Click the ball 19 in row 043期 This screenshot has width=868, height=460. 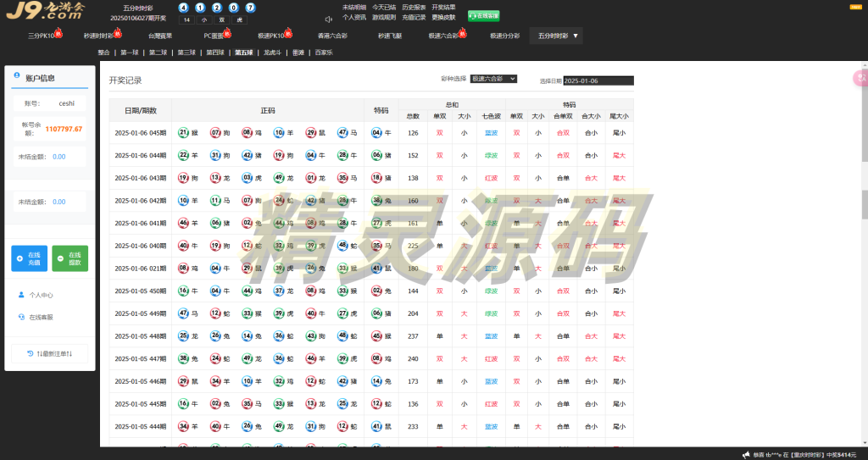[x=183, y=178]
